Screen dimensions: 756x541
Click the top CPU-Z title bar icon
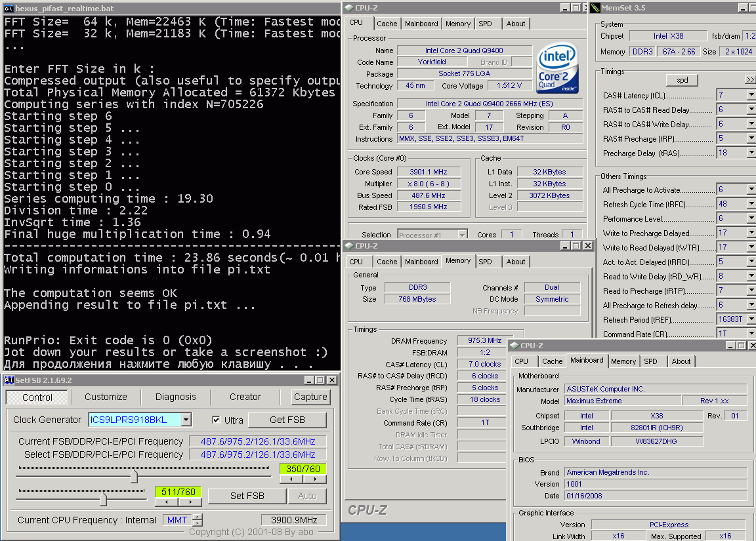(x=349, y=8)
